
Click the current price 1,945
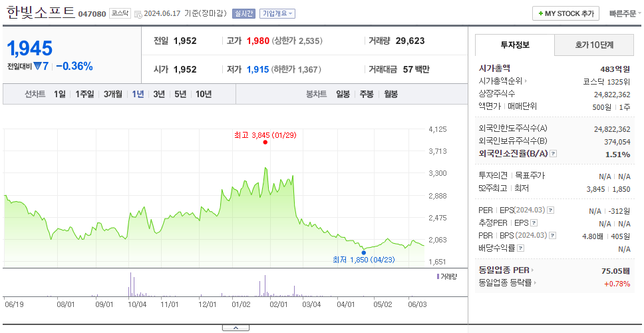coord(29,49)
